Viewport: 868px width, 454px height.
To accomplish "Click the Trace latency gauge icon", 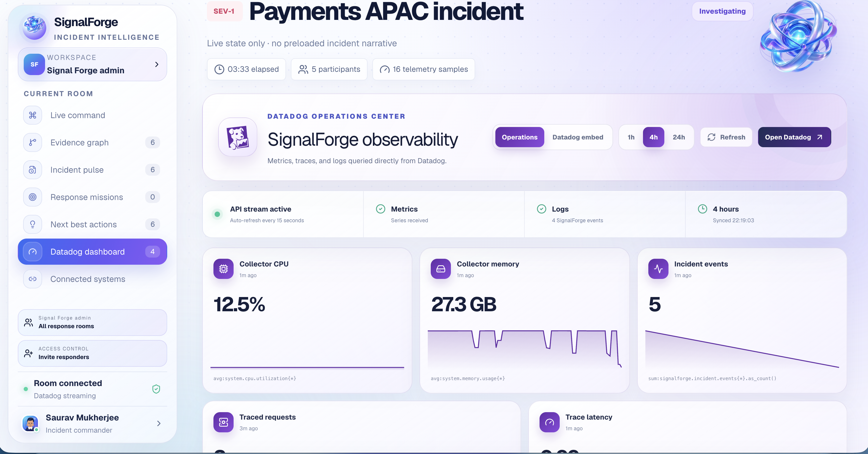I will coord(549,422).
